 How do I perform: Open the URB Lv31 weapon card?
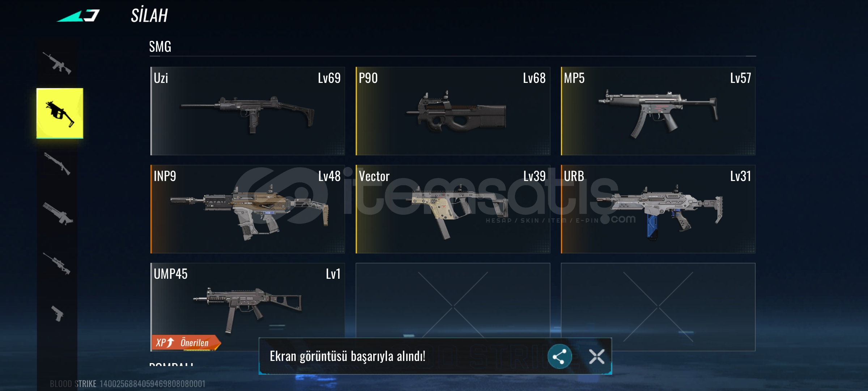[658, 209]
